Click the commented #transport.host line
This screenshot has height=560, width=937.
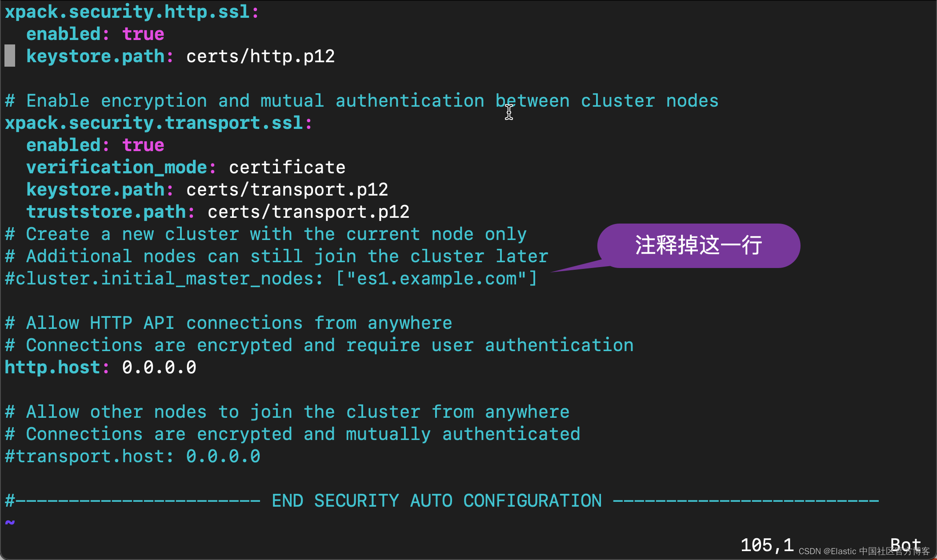132,456
